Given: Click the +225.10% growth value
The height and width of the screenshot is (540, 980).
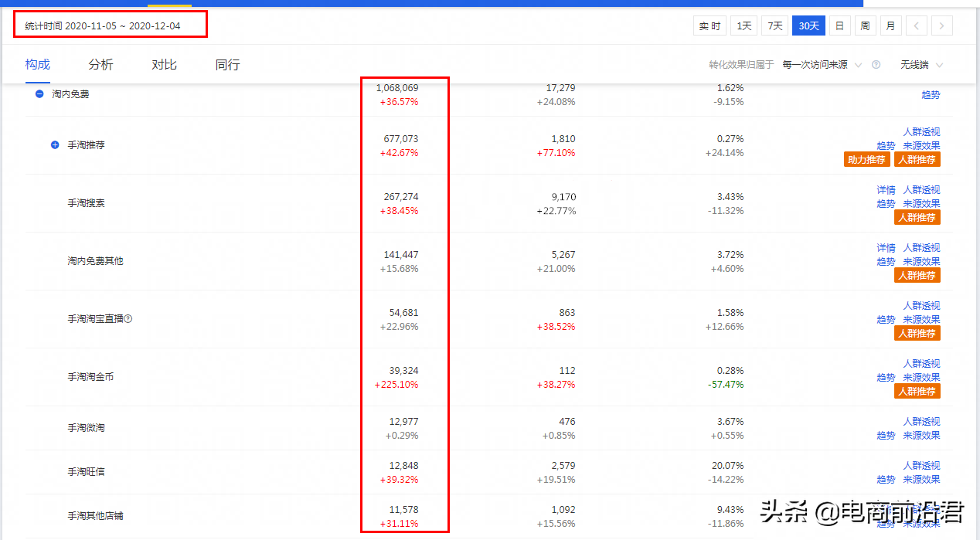Looking at the screenshot, I should (396, 385).
